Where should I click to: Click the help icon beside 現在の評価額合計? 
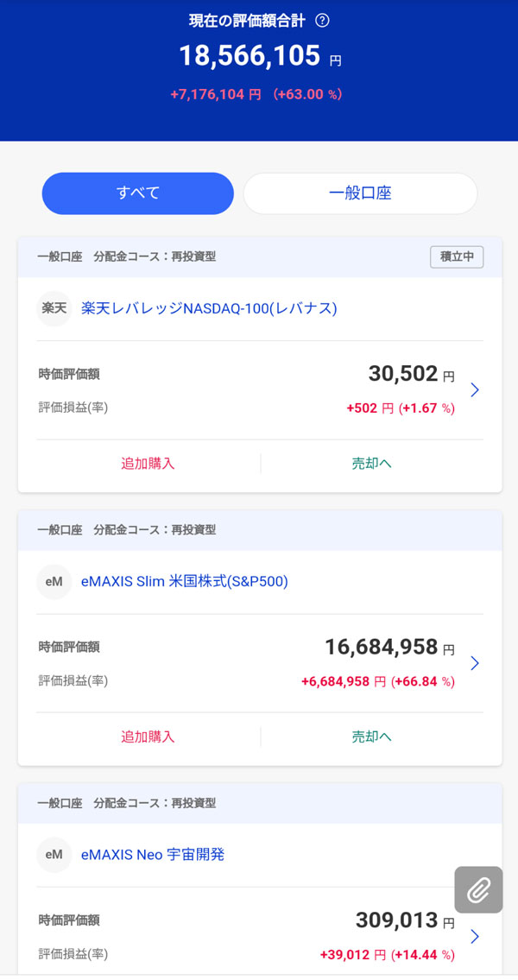323,21
